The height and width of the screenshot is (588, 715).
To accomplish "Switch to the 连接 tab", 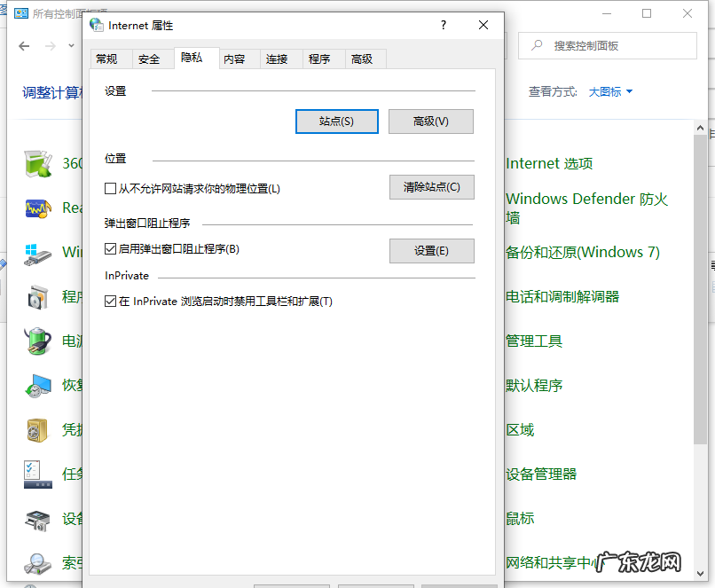I will [279, 59].
